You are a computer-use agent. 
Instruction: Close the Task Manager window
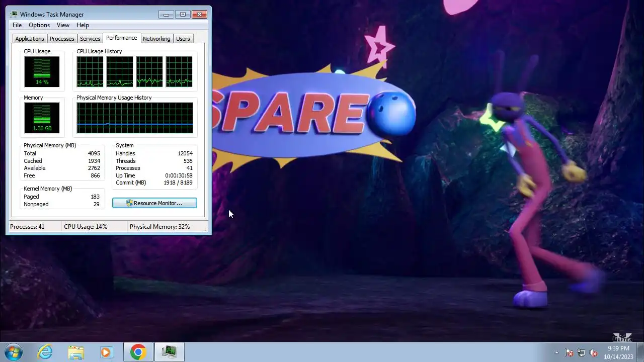(200, 14)
